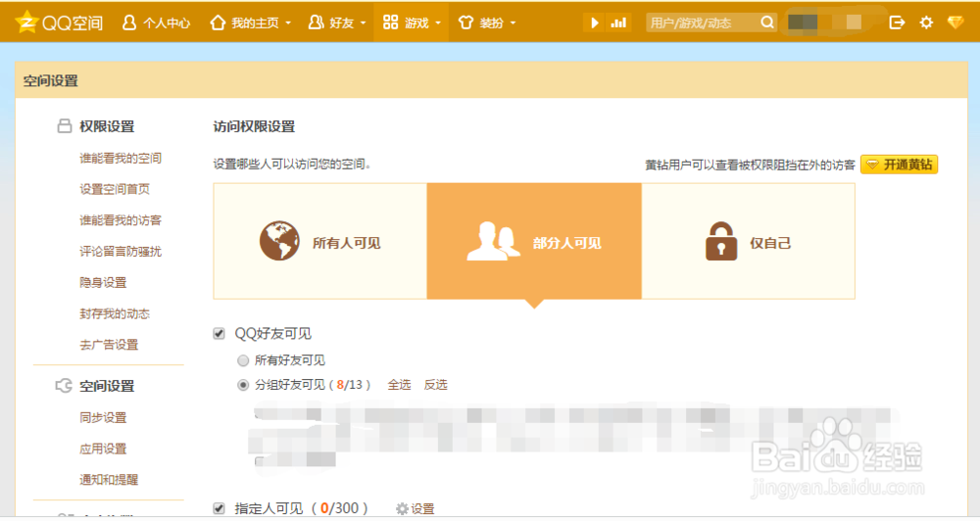Open 隐身设置 in sidebar
This screenshot has width=980, height=521.
[103, 282]
